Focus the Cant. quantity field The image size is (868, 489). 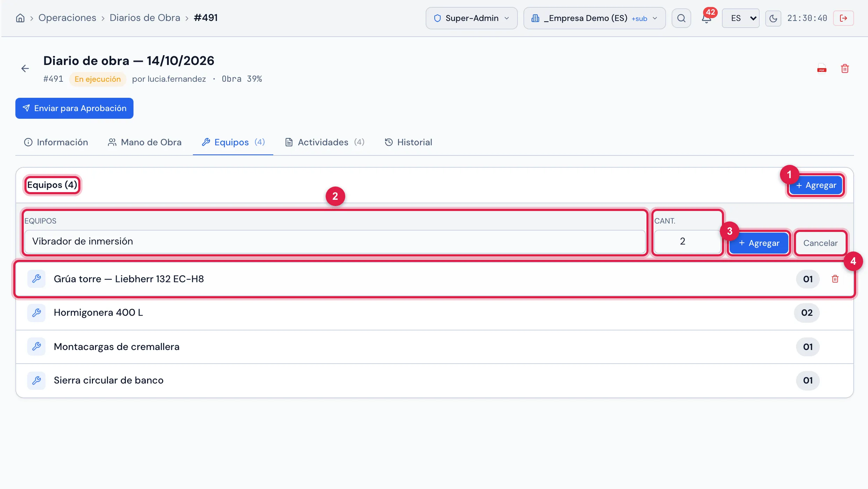[x=687, y=241]
